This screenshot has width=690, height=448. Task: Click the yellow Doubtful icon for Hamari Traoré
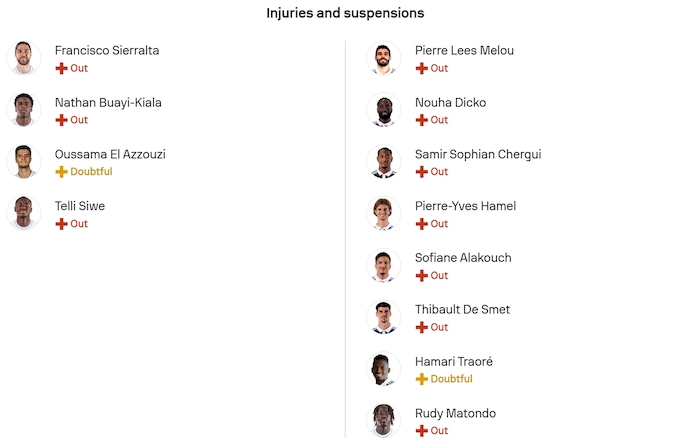421,379
